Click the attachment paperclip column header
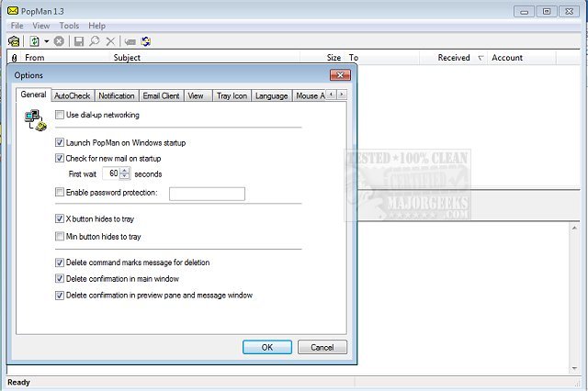Viewport: 588px width, 391px height. 15,58
